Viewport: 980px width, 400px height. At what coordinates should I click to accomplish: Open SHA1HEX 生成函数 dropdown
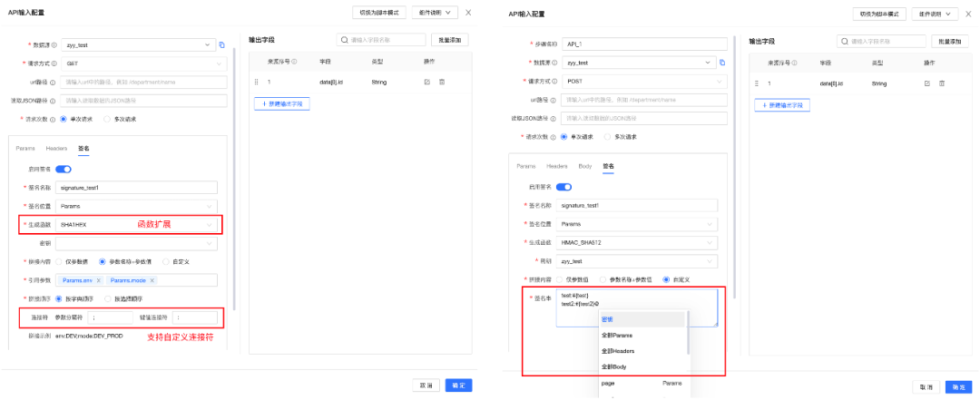pos(136,224)
